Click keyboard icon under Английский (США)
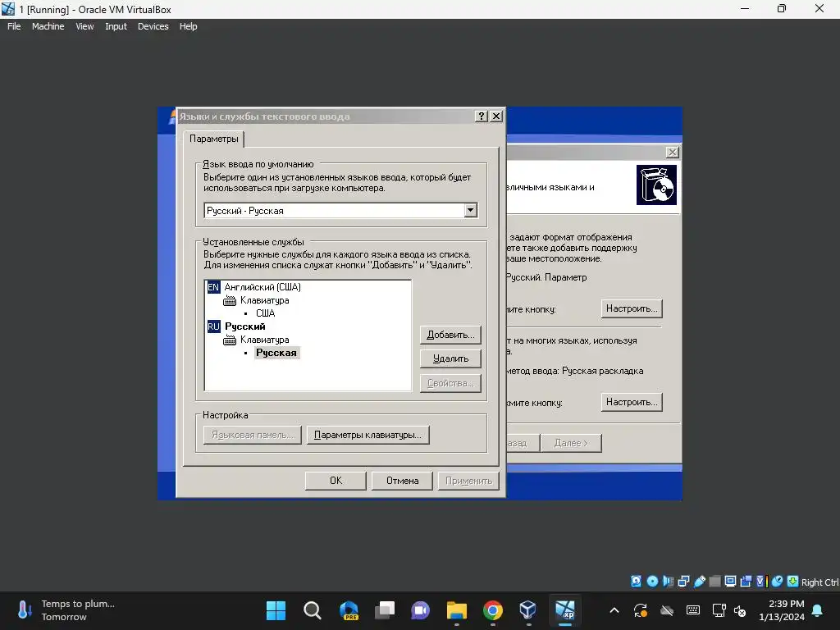840x630 pixels. (x=230, y=300)
